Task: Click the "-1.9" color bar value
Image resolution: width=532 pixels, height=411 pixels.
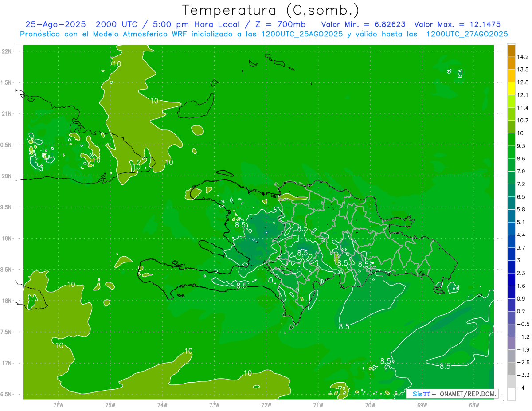Action: point(523,350)
